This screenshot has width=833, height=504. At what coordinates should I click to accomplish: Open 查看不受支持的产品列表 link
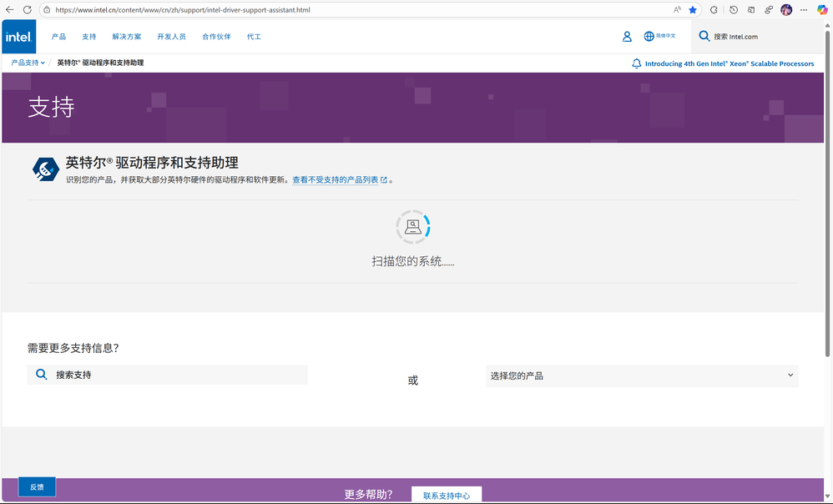pos(336,180)
